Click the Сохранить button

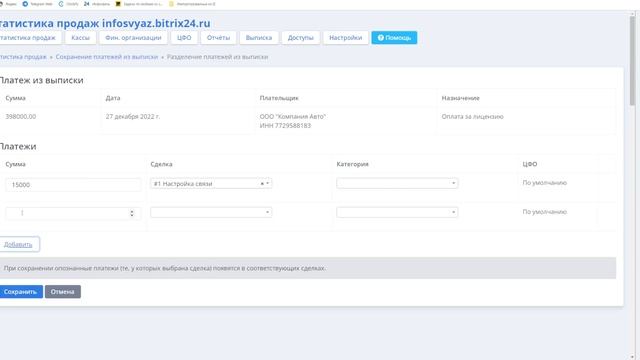point(20,291)
